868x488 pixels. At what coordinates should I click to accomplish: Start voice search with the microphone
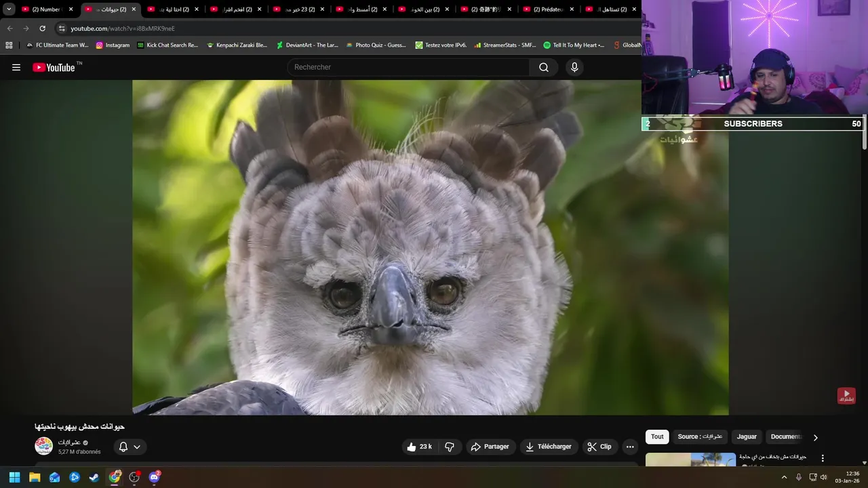(574, 67)
